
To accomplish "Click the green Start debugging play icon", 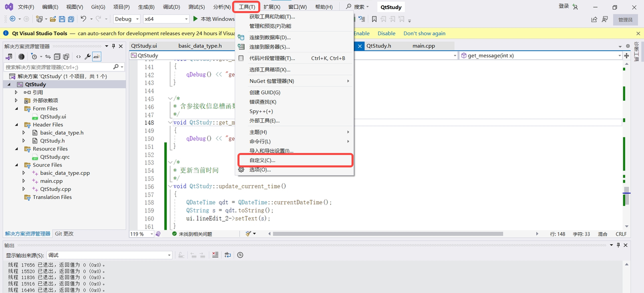I will (x=195, y=19).
